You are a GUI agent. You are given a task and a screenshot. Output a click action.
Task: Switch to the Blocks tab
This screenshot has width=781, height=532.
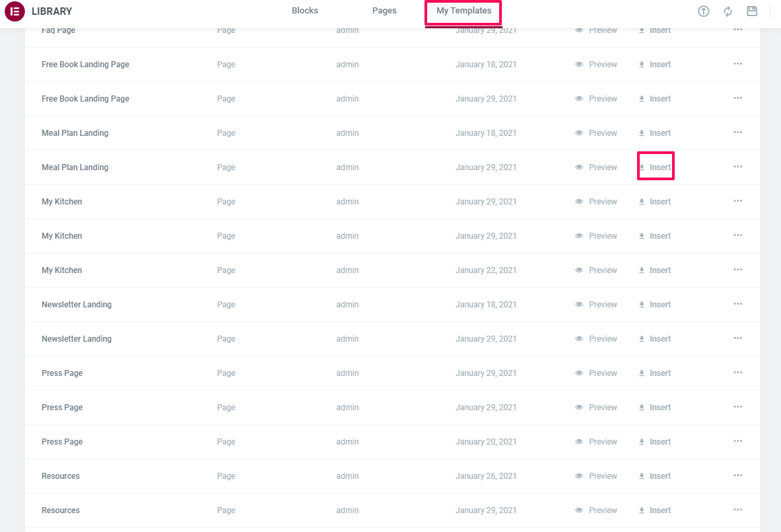point(305,11)
